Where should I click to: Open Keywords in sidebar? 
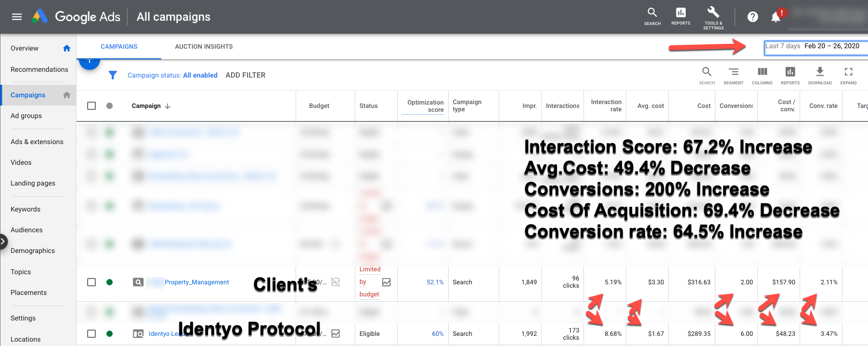[26, 209]
